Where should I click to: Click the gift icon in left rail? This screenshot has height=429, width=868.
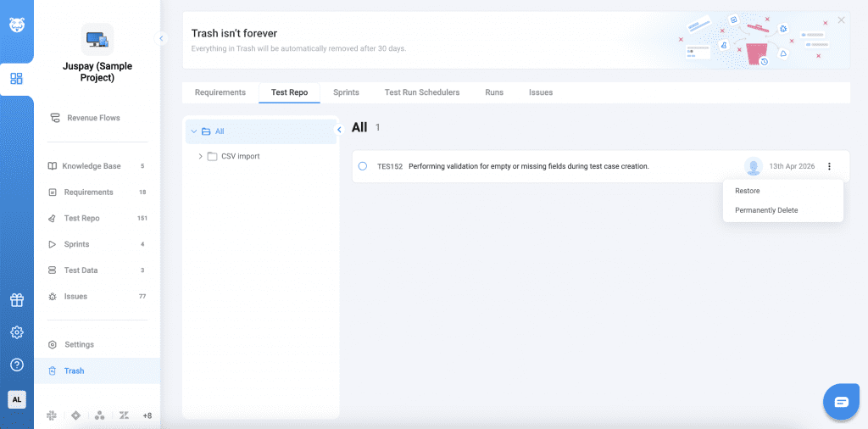tap(16, 300)
